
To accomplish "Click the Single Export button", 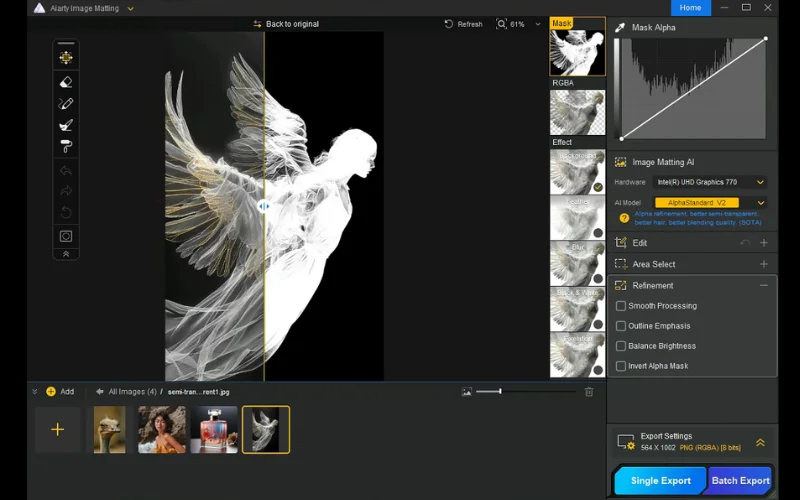I will (660, 481).
